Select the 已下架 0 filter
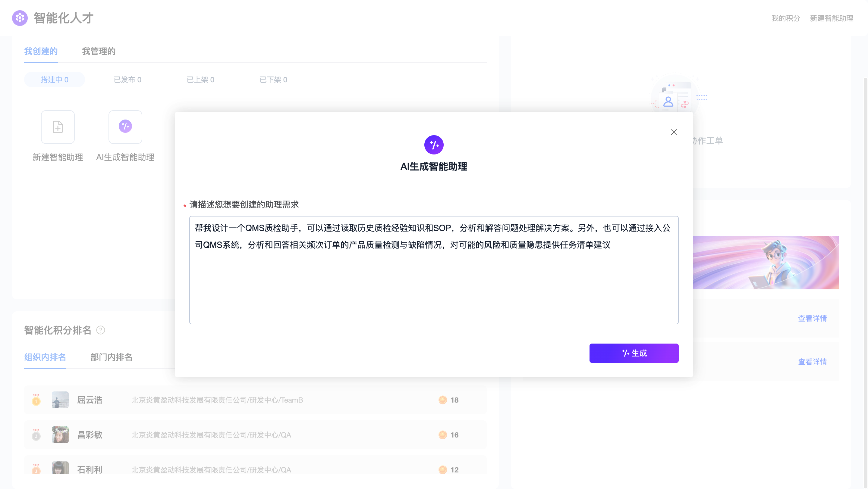Viewport: 868px width, 489px height. pyautogui.click(x=273, y=79)
